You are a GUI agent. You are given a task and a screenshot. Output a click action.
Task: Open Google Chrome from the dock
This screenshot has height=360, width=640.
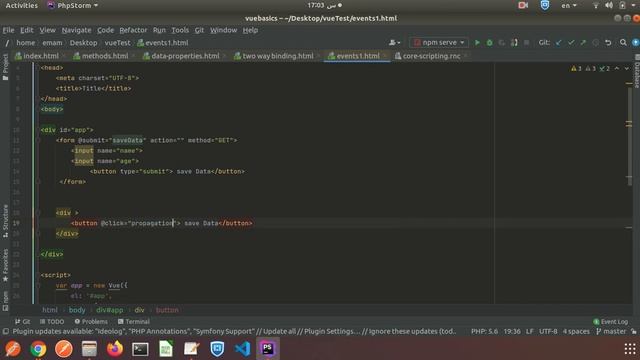(x=38, y=349)
